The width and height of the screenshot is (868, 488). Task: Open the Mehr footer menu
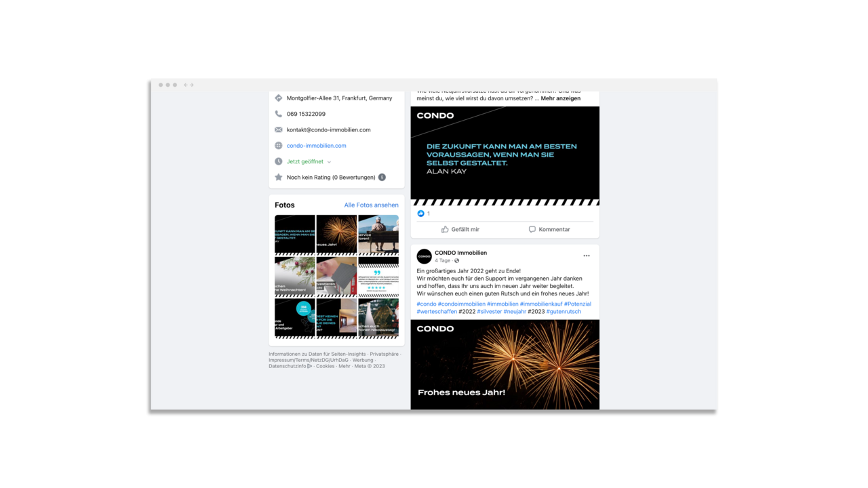coord(344,366)
